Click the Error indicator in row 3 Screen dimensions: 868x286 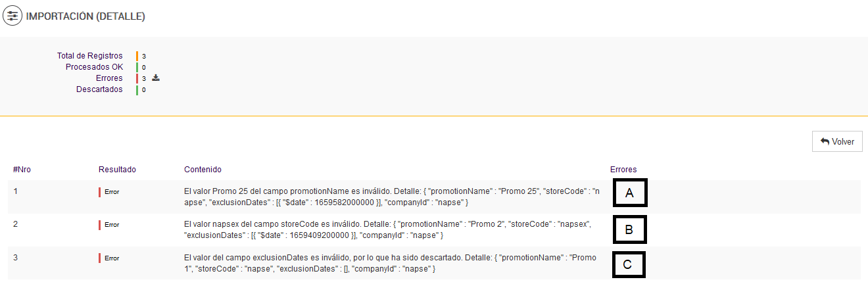click(x=111, y=258)
